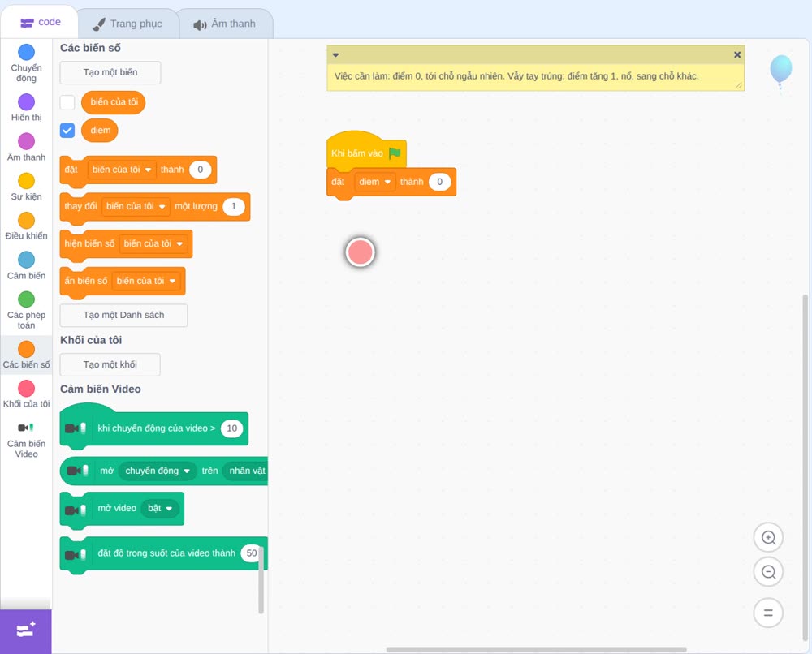
Task: Click the 'Tạo một Danh sách' button
Action: pos(123,315)
